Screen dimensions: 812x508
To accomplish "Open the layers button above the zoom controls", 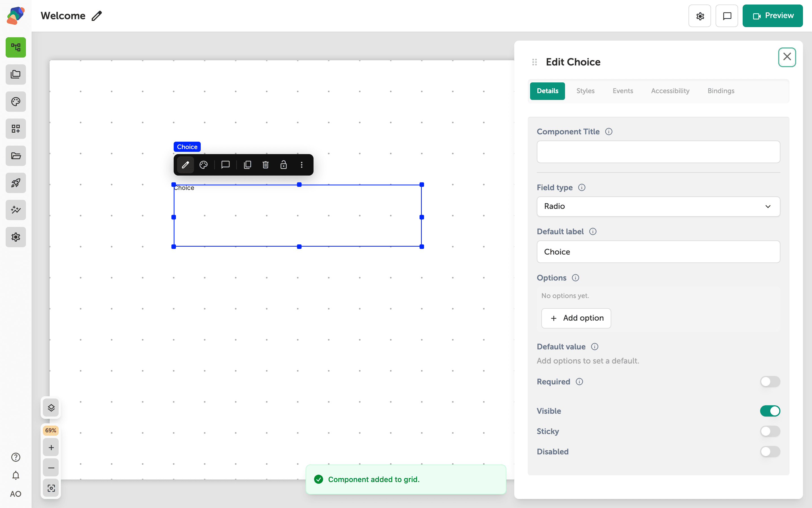I will click(51, 408).
